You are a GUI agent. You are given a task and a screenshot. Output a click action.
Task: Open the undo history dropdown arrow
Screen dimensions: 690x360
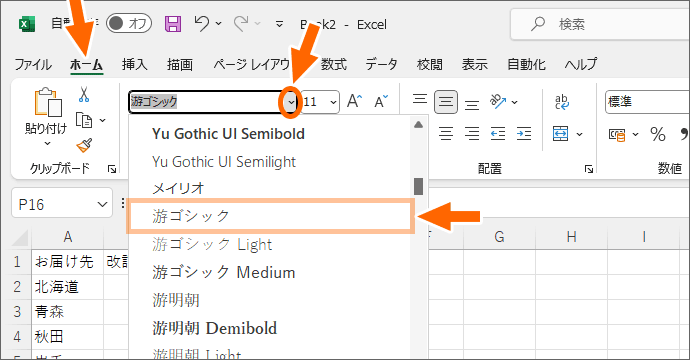coord(219,24)
